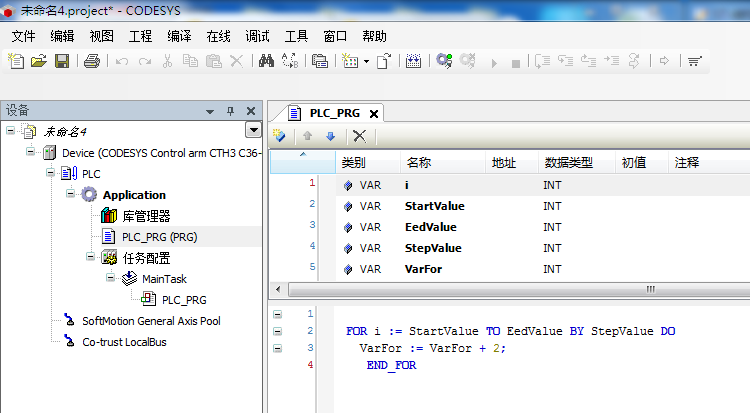Click the Insert variable icon in declaration toolbar

279,136
